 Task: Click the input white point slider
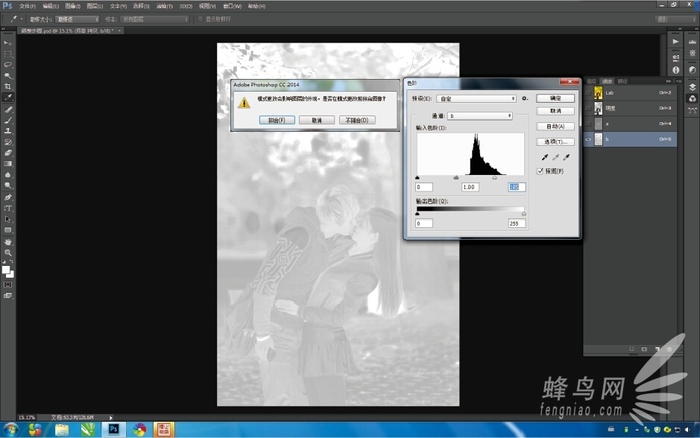[x=494, y=178]
